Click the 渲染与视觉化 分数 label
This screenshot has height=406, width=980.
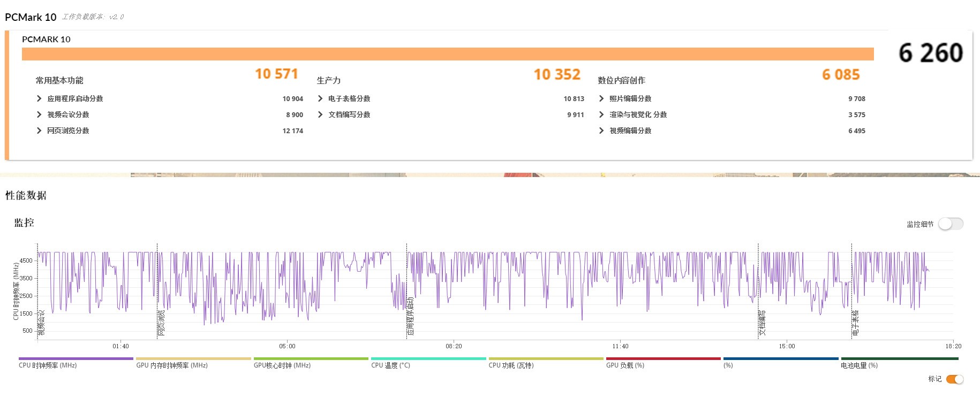[638, 114]
